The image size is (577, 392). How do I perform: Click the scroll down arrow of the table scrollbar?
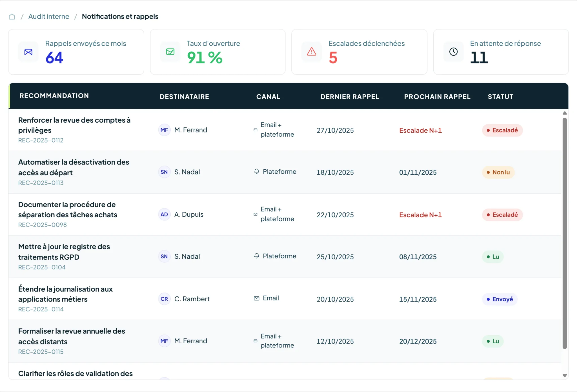[x=565, y=375]
